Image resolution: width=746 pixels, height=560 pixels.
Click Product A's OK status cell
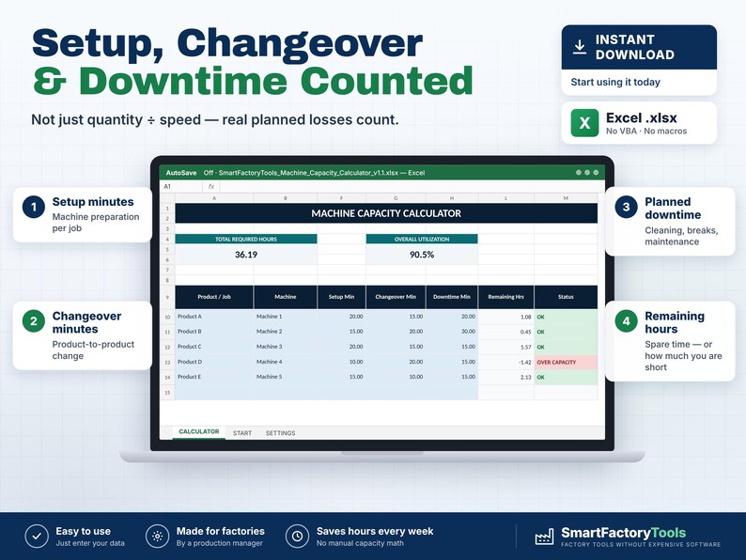tap(566, 317)
